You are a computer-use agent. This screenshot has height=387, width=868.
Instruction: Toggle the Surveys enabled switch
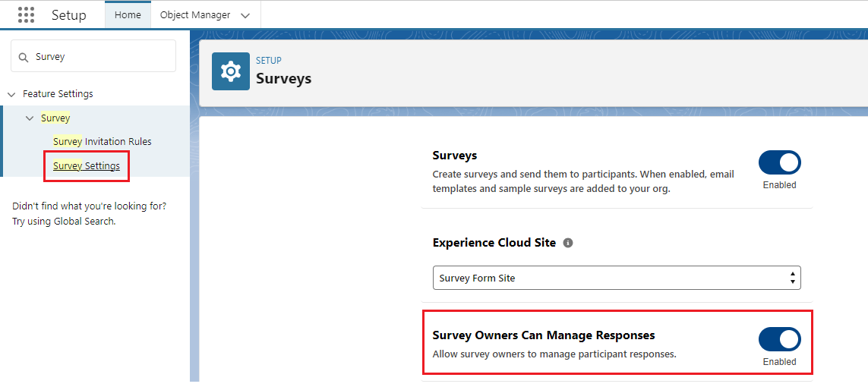click(x=779, y=162)
